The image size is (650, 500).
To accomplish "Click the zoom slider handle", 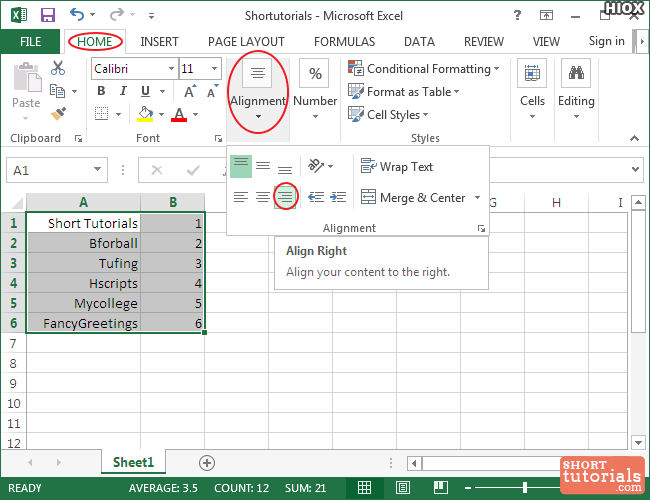I will click(x=525, y=488).
